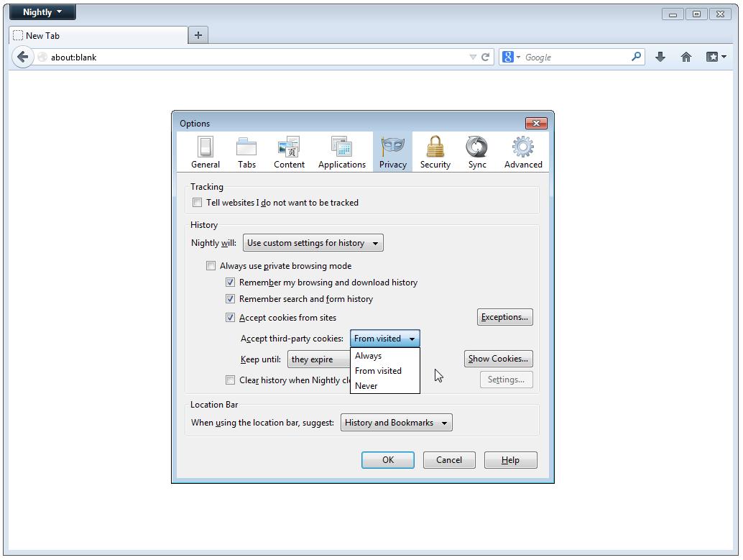The height and width of the screenshot is (560, 743).
Task: Select the New Tab tab
Action: pyautogui.click(x=98, y=35)
